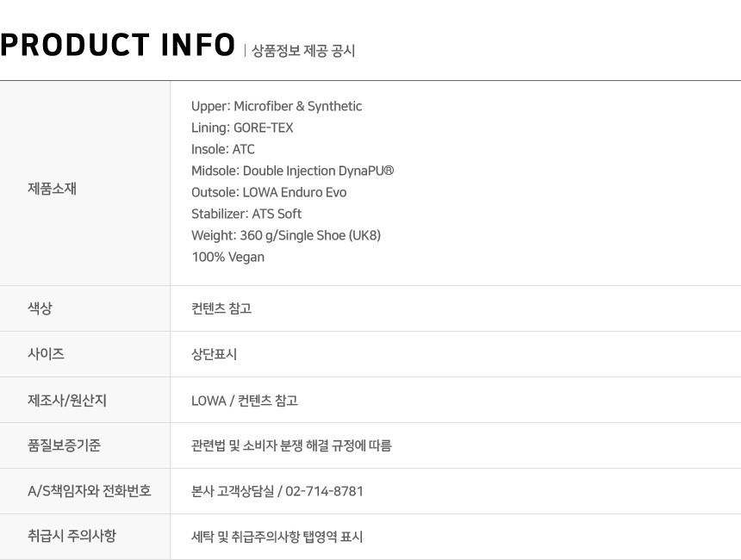Click the 사이즈 row label
The height and width of the screenshot is (560, 741).
[x=46, y=353]
